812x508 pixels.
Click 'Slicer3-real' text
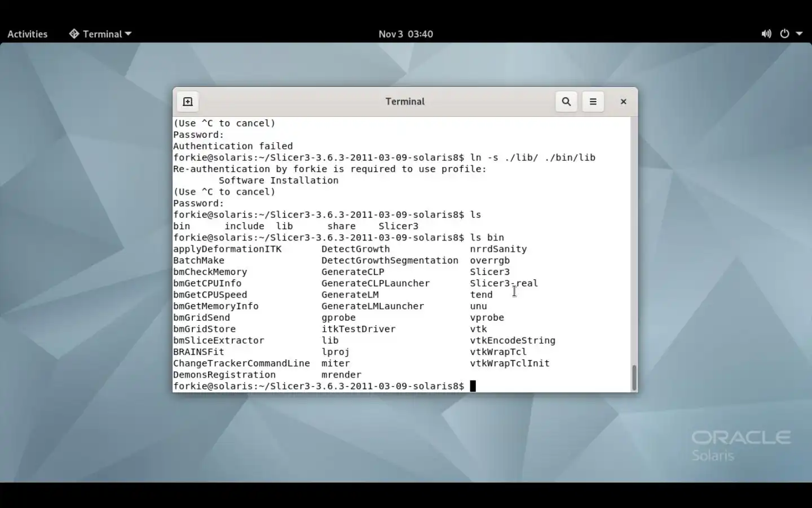point(504,283)
